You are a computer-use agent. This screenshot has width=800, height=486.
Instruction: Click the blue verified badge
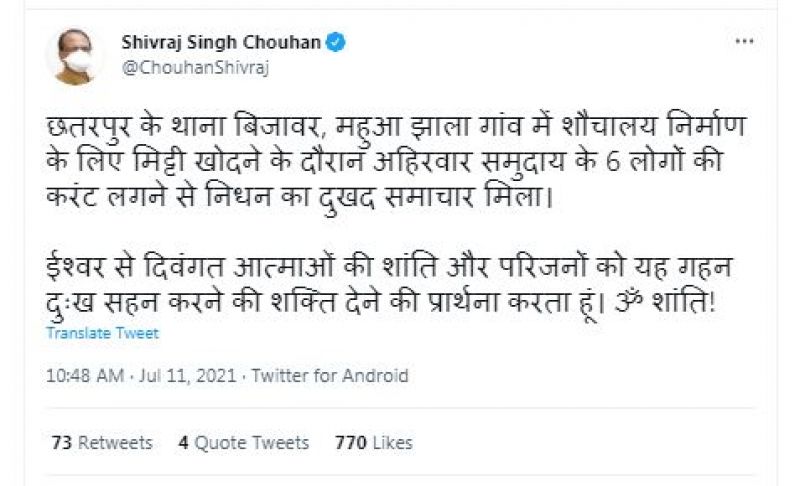pos(339,43)
